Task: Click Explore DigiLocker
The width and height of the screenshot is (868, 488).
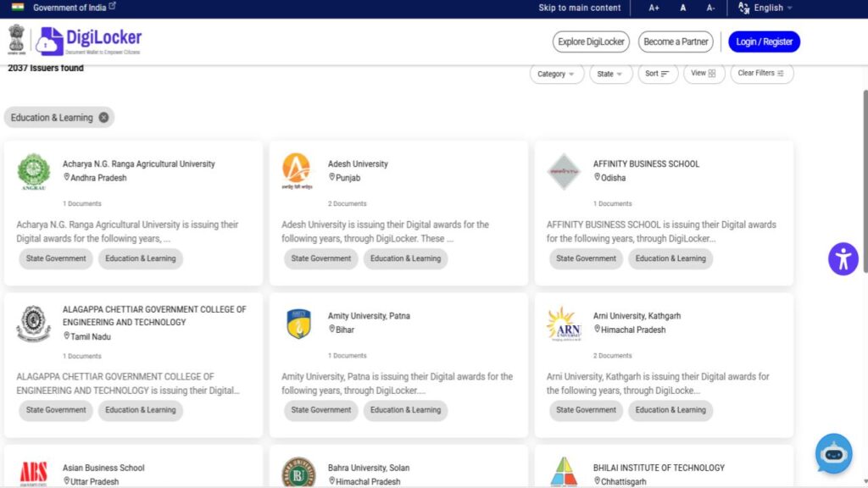Action: [592, 42]
